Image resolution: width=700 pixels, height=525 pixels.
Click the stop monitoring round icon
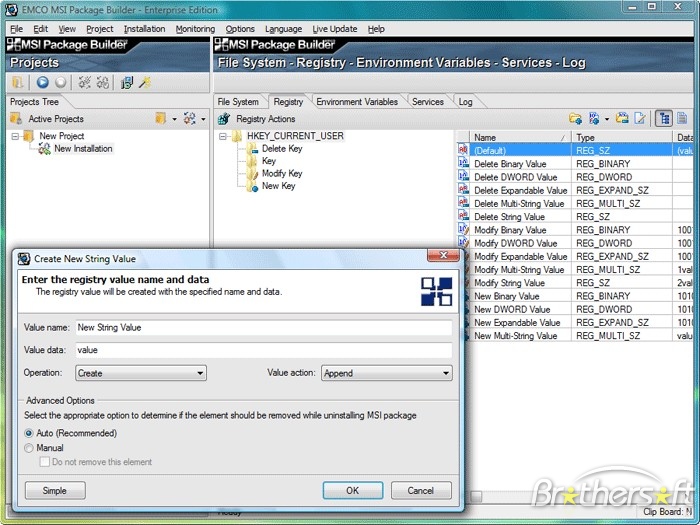60,83
